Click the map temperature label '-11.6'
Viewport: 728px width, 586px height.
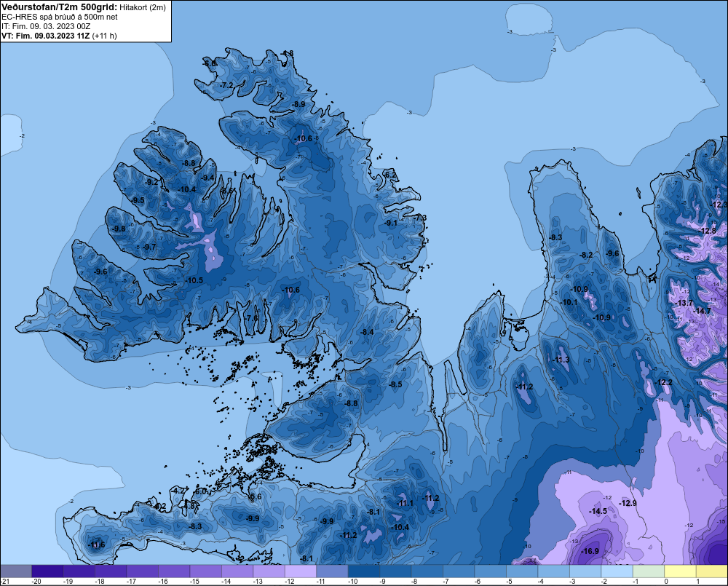(96, 545)
